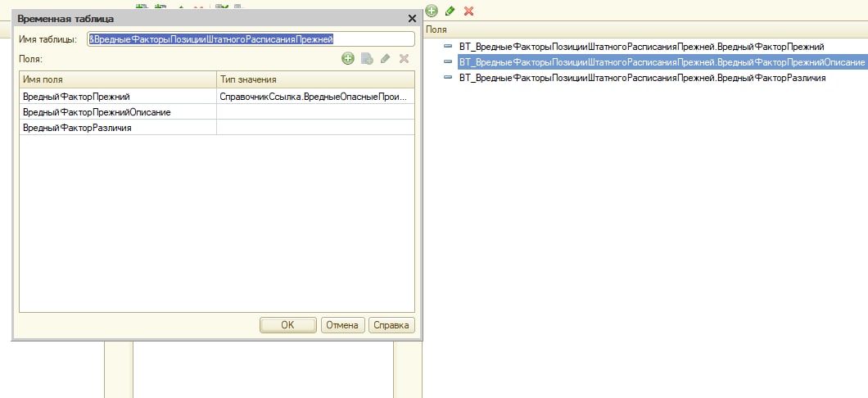Select ВТ_…Прежней.ВредныйФакторПрежний in the Поля list
The width and height of the screenshot is (868, 398).
[x=642, y=47]
